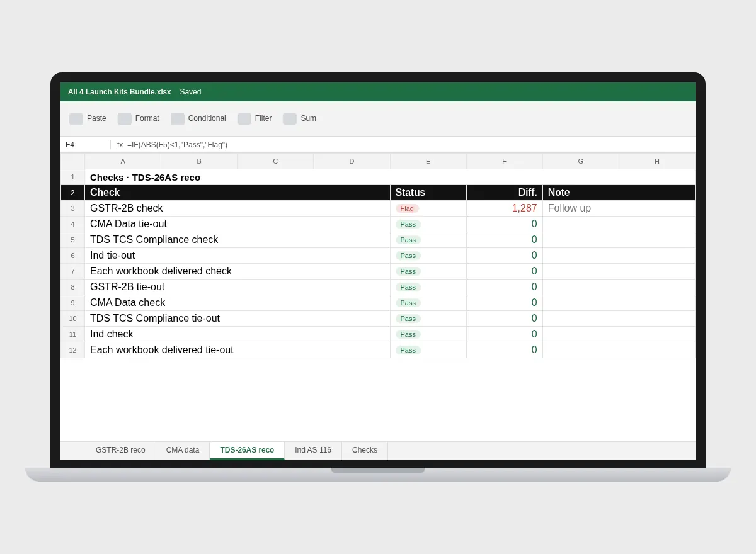Screen dimensions: 756x554
Task: Select row 3 header
Action: click(72, 208)
